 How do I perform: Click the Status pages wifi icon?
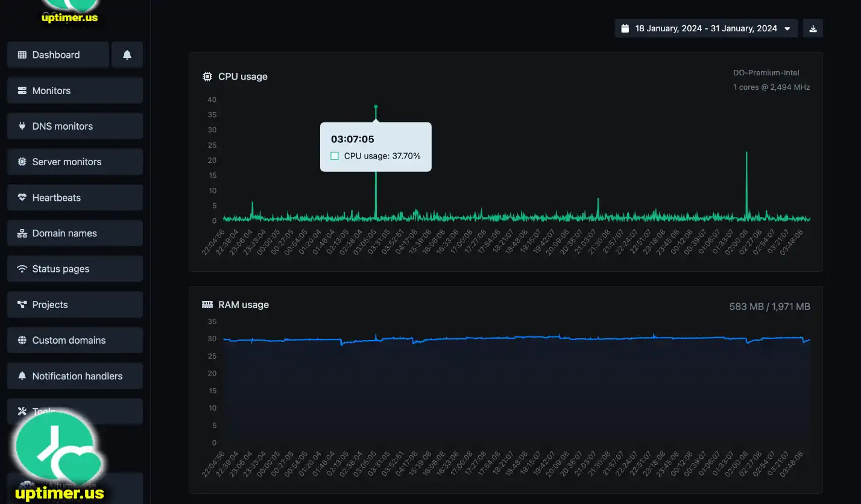tap(22, 269)
